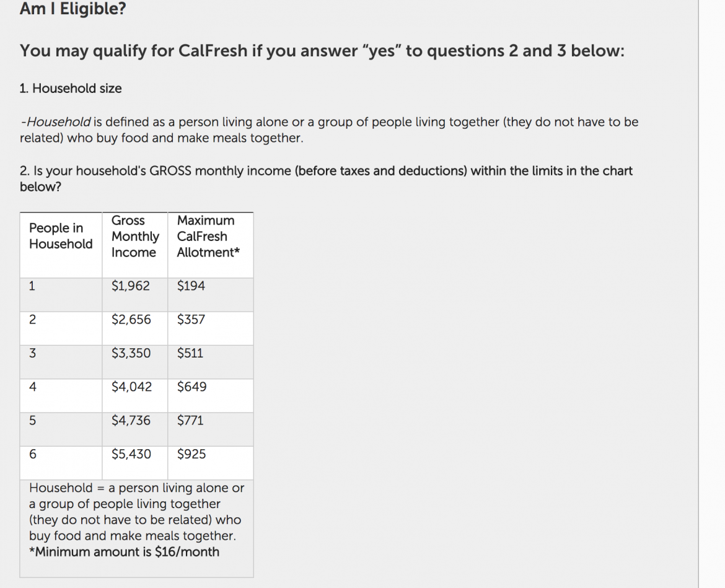
Task: Click the $511 allotment value
Action: [x=190, y=353]
